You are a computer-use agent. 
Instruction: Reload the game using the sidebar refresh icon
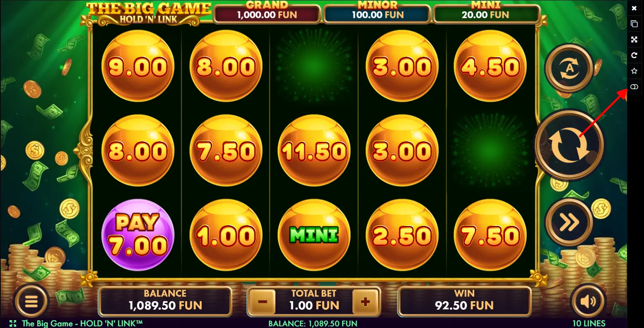point(634,55)
